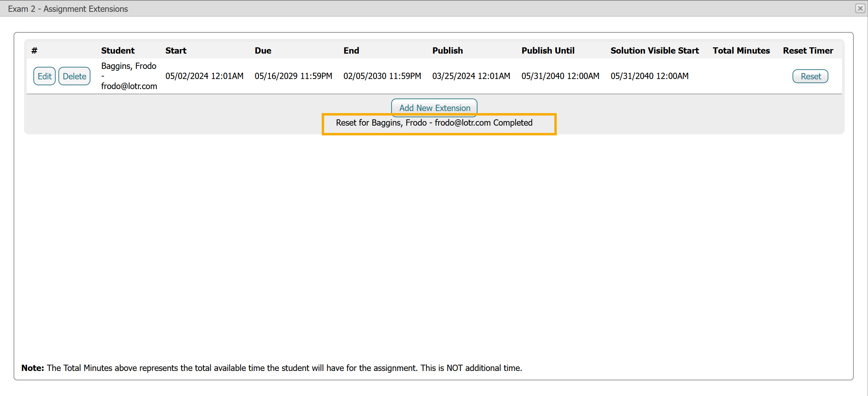Delete Frodo Baggins's extension
Screen dimensions: 868x396
click(74, 76)
